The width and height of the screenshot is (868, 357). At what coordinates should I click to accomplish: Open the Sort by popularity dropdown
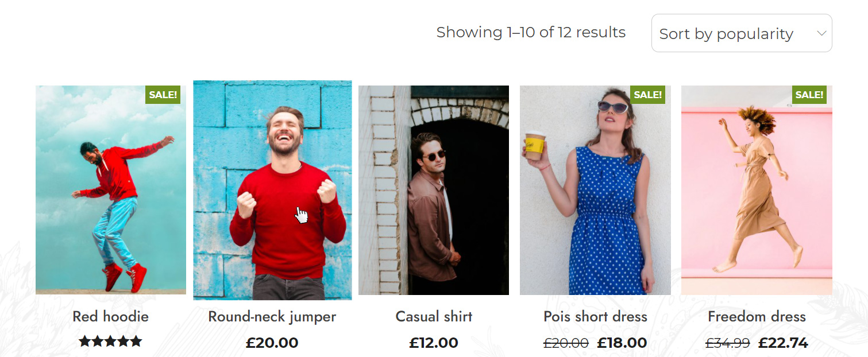tap(742, 33)
